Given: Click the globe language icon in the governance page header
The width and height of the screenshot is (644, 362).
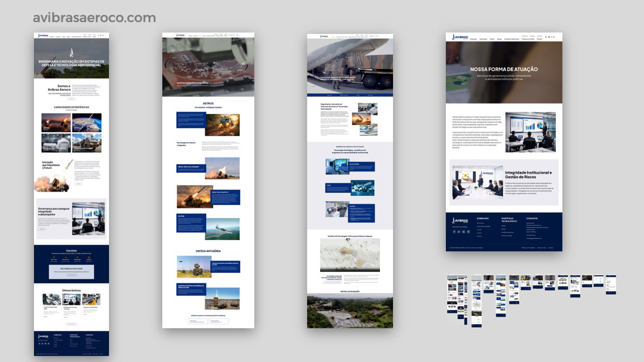Looking at the screenshot, I should click(549, 37).
